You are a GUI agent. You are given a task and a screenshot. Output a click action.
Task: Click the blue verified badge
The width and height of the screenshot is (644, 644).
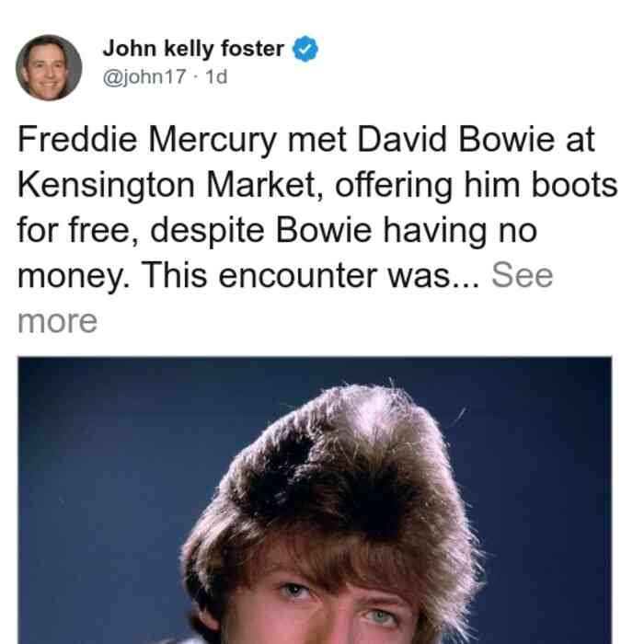point(305,49)
